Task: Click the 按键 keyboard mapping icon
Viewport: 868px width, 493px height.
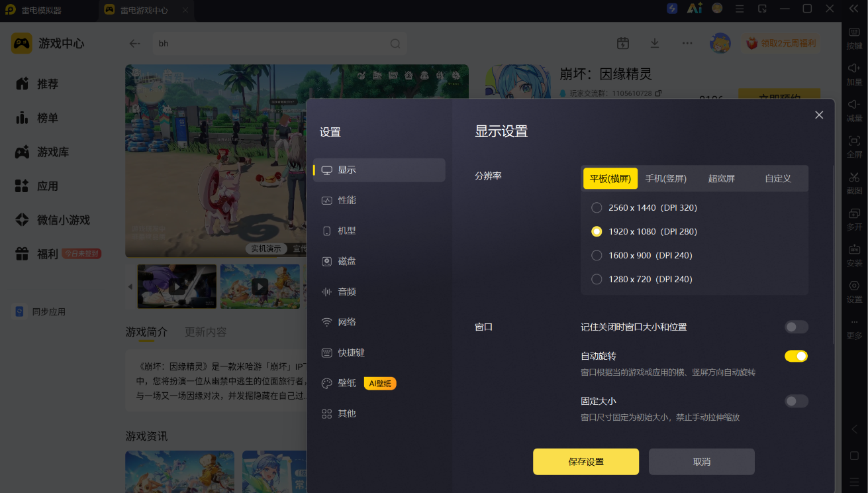Action: (x=854, y=32)
